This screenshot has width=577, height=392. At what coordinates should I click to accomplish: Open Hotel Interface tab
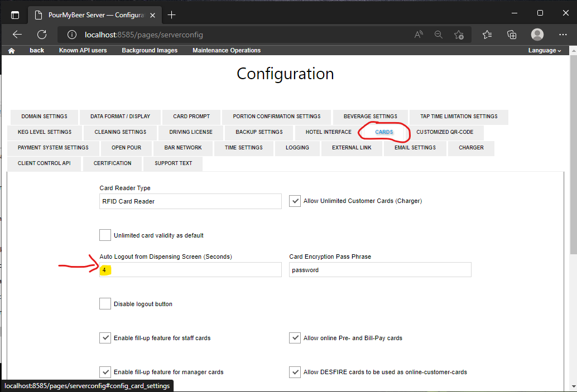[x=329, y=132]
